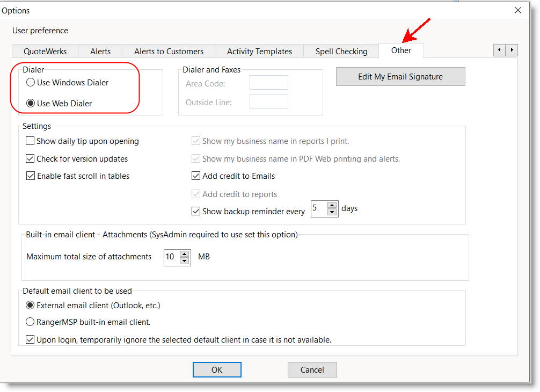This screenshot has height=392, width=540.
Task: Go to the Activity Templates tab
Action: pyautogui.click(x=259, y=52)
